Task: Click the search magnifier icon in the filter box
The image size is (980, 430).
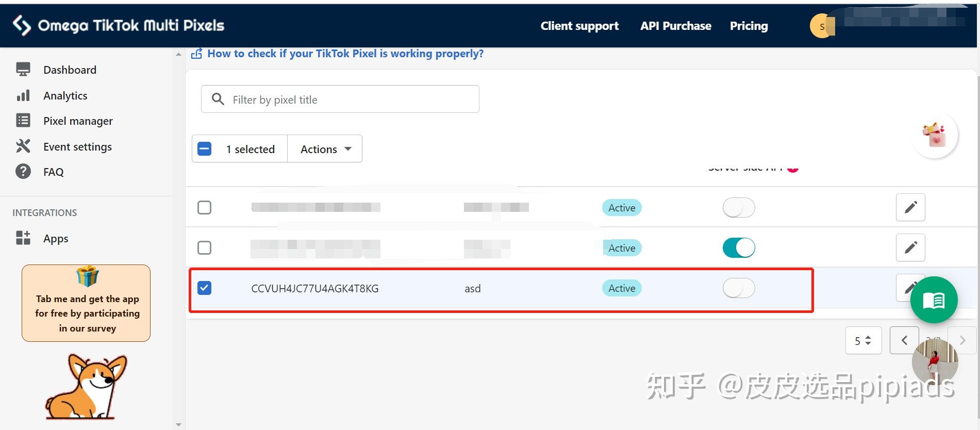Action: tap(218, 99)
